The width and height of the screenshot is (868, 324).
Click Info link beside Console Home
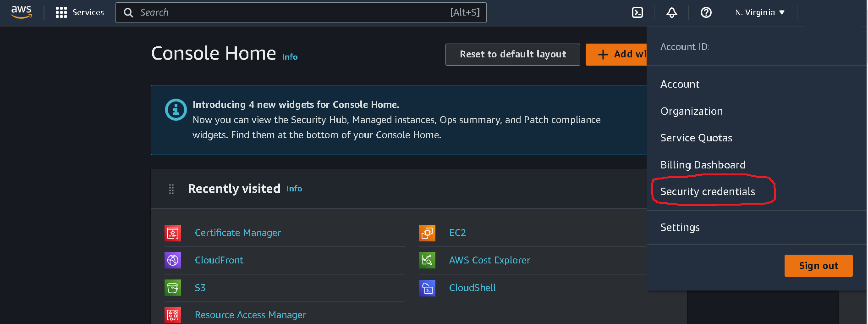290,57
